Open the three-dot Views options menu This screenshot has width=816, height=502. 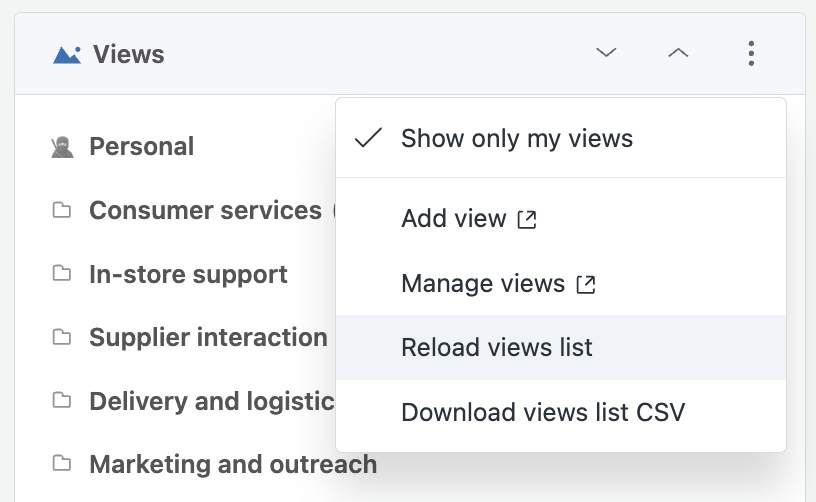(x=751, y=54)
